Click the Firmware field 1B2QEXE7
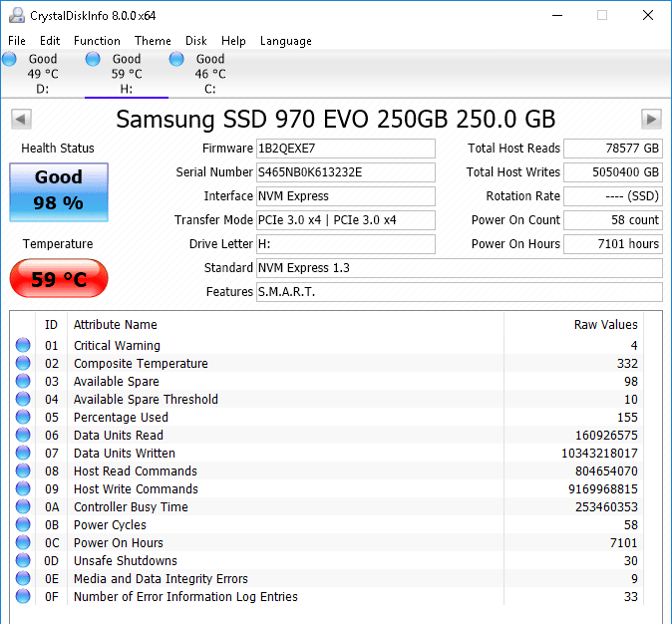The height and width of the screenshot is (624, 672). click(345, 149)
